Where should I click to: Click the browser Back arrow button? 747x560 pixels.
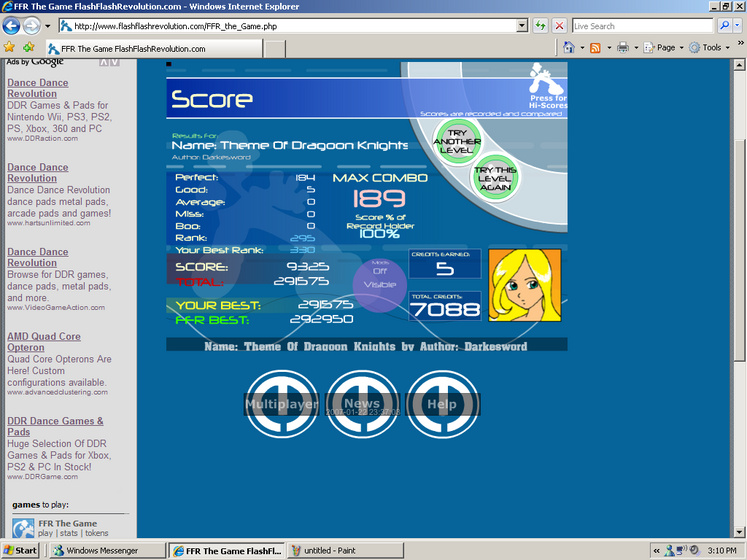[11, 26]
